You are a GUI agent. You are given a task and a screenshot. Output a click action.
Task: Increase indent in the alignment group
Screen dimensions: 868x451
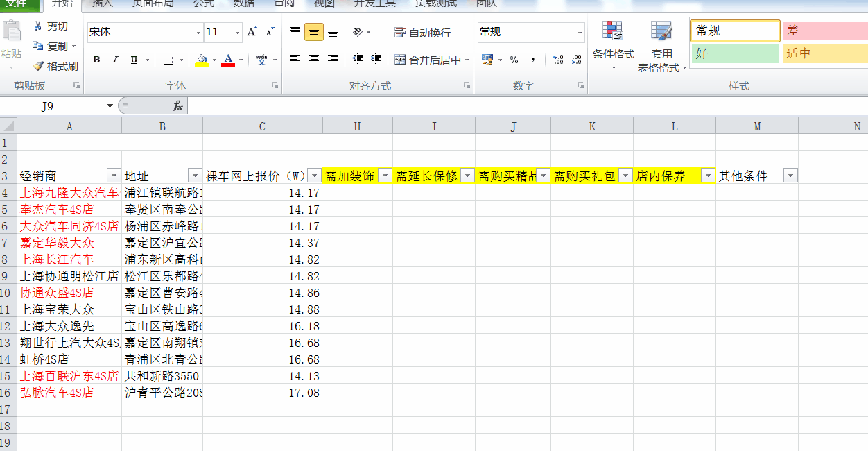376,60
